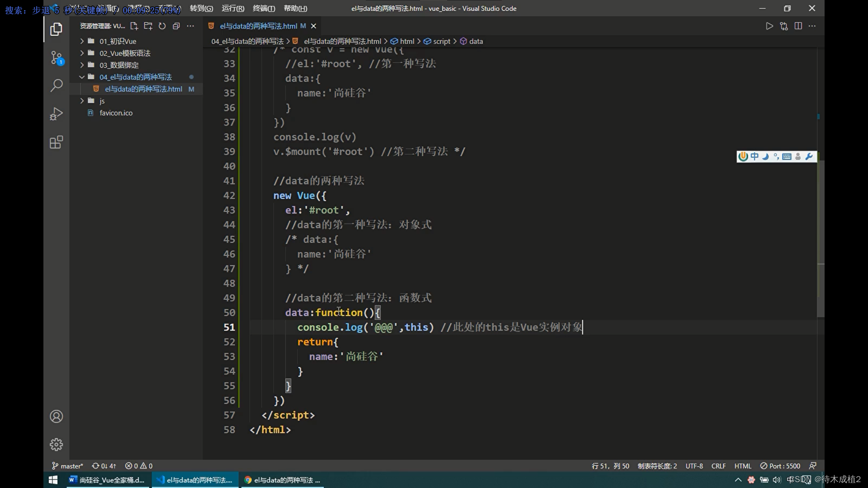Click line number 42
The image size is (868, 488).
click(229, 196)
